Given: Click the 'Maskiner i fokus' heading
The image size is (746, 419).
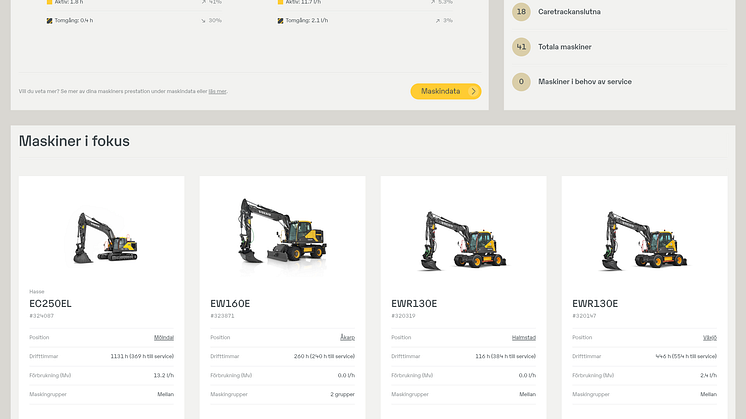Looking at the screenshot, I should tap(74, 141).
